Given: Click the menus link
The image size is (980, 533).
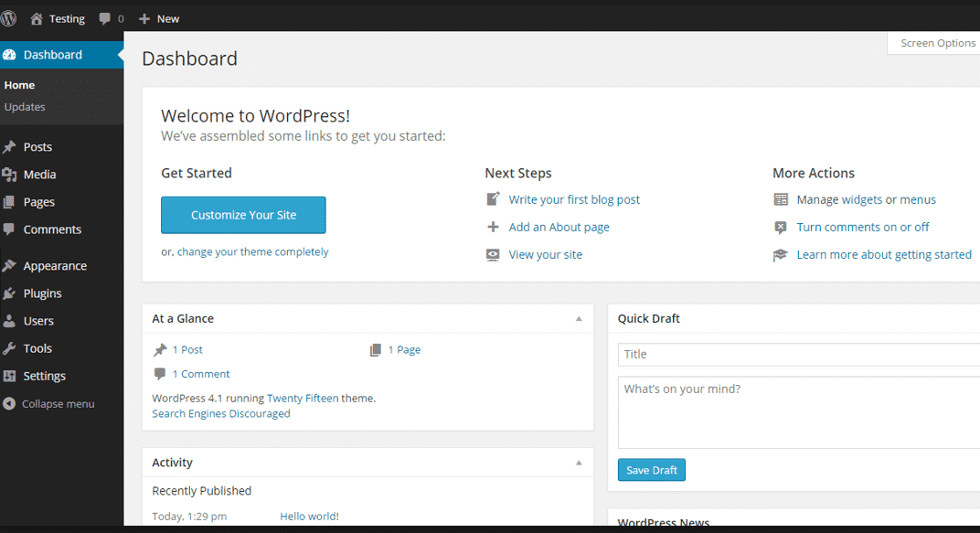Looking at the screenshot, I should 918,199.
